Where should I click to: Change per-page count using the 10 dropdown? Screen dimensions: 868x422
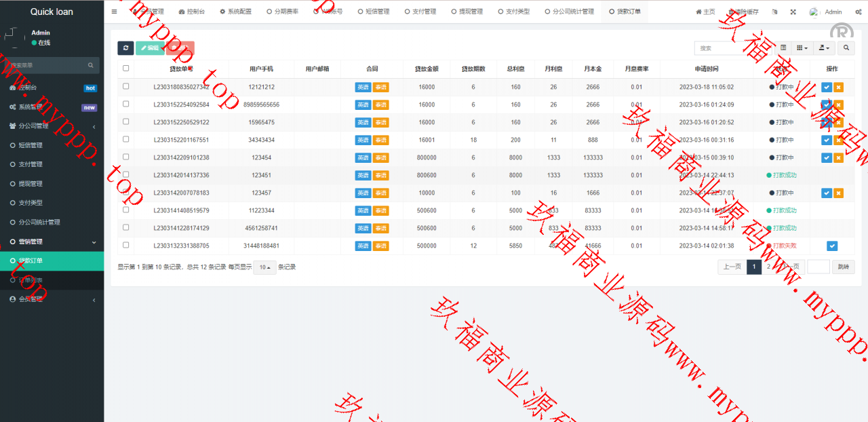264,267
